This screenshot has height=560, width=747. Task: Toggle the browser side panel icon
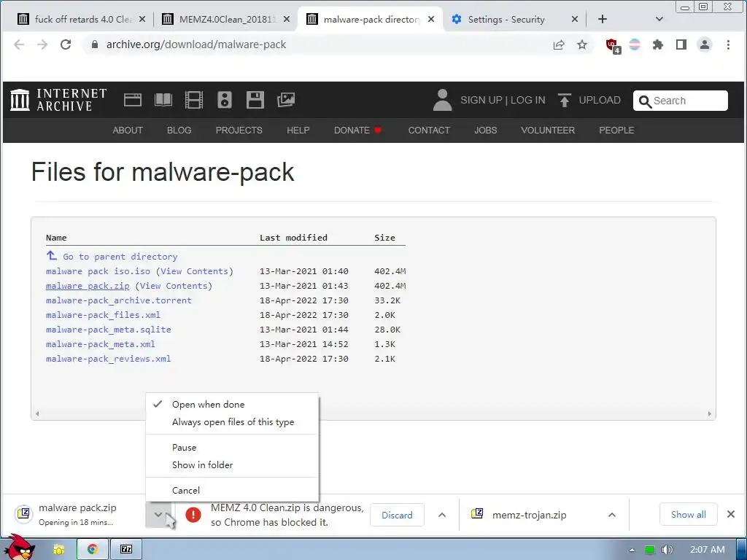click(x=681, y=44)
